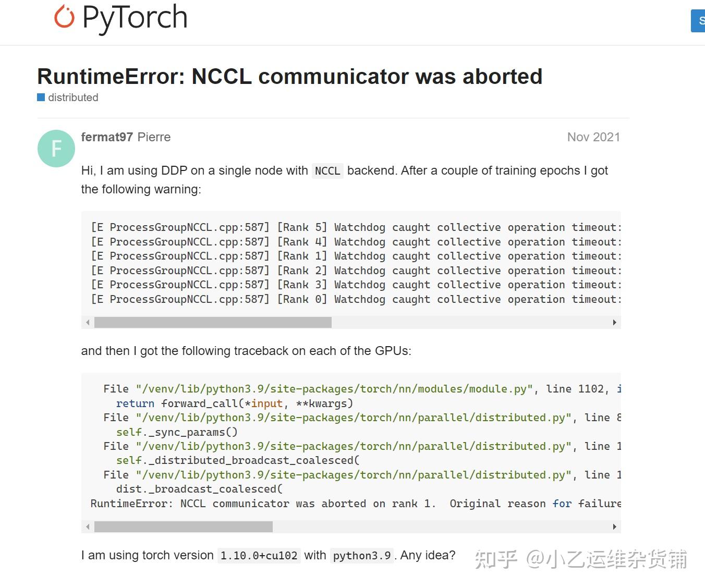This screenshot has height=588, width=705.
Task: Click the blue distributed category square
Action: click(x=41, y=97)
